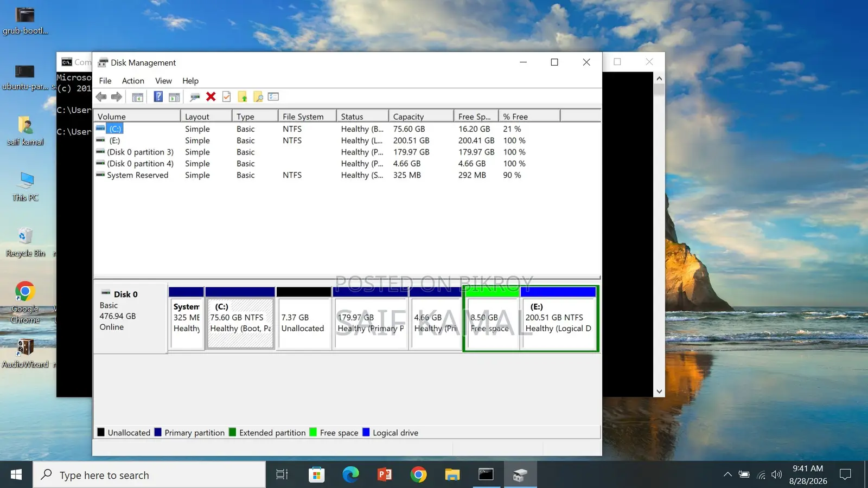
Task: Sort by the File System column header
Action: tap(308, 117)
